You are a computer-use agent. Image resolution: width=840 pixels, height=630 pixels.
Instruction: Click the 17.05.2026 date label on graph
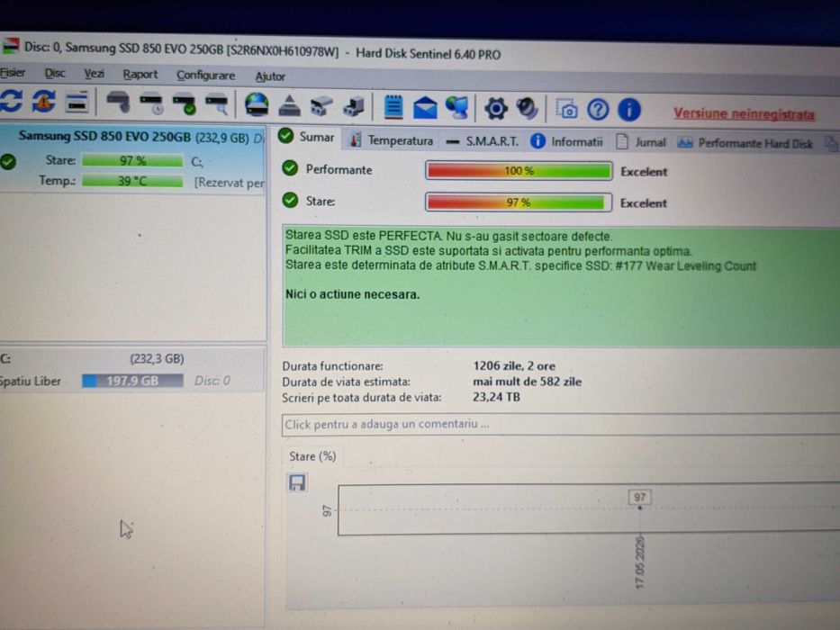pos(639,562)
